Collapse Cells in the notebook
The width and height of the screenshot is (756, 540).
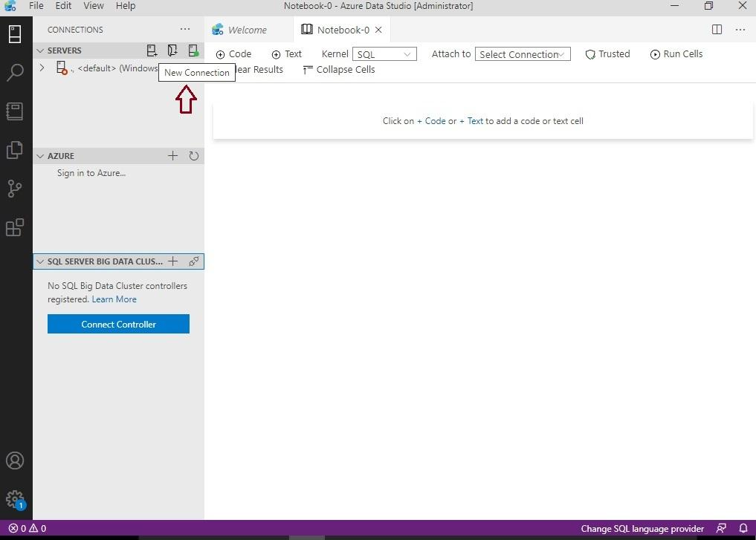(x=339, y=69)
